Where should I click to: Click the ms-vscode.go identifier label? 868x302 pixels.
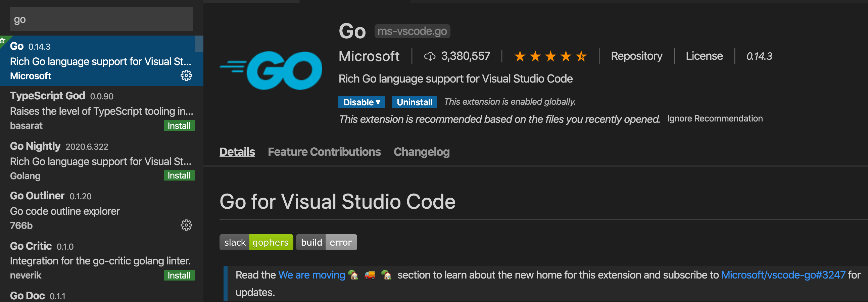click(x=412, y=31)
